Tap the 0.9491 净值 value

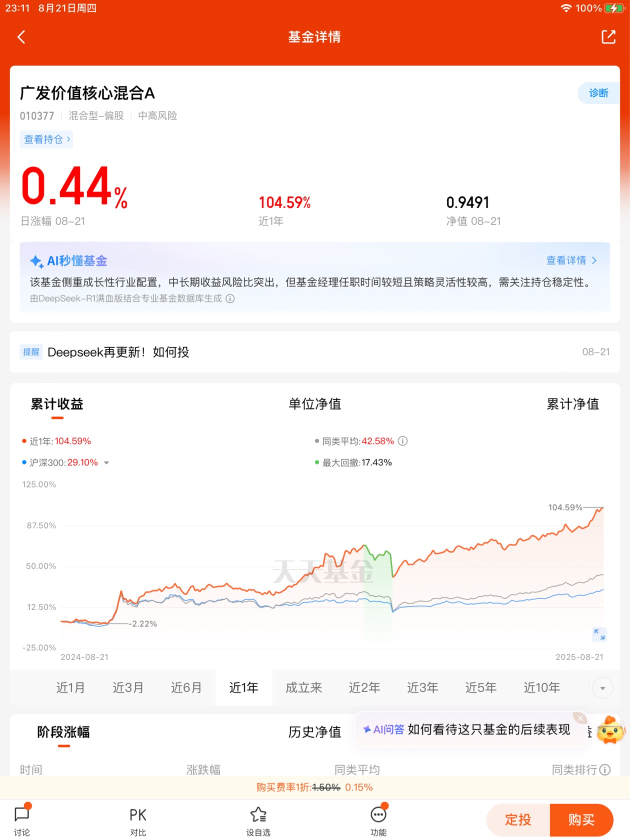click(467, 202)
